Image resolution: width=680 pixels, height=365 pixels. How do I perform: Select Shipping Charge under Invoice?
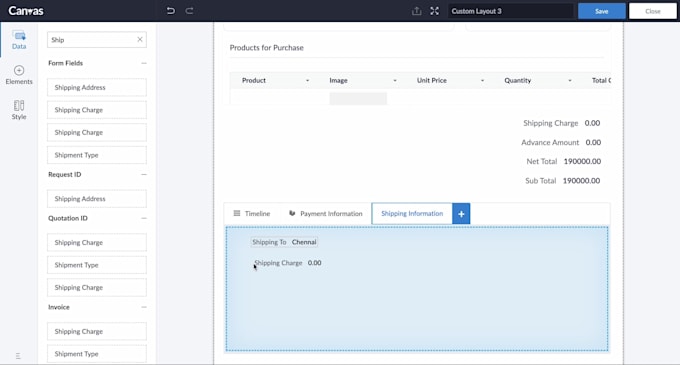(97, 332)
